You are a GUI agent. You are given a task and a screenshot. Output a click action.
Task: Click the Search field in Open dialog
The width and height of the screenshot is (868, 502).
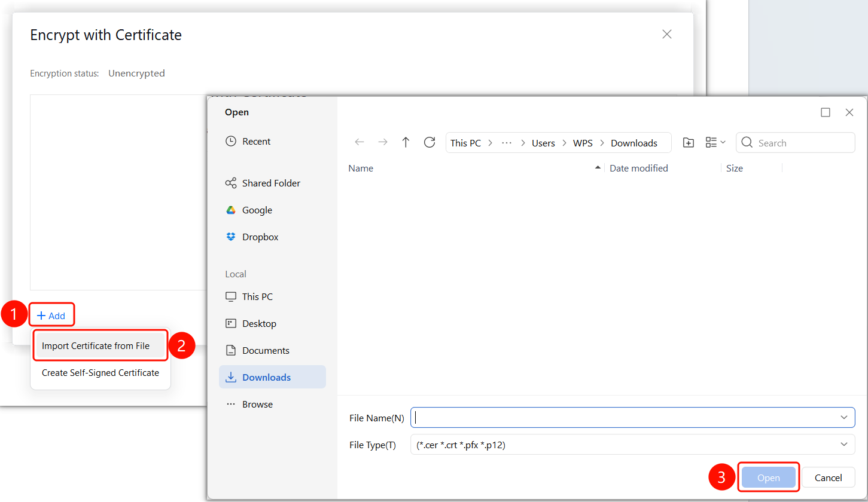[x=796, y=143]
